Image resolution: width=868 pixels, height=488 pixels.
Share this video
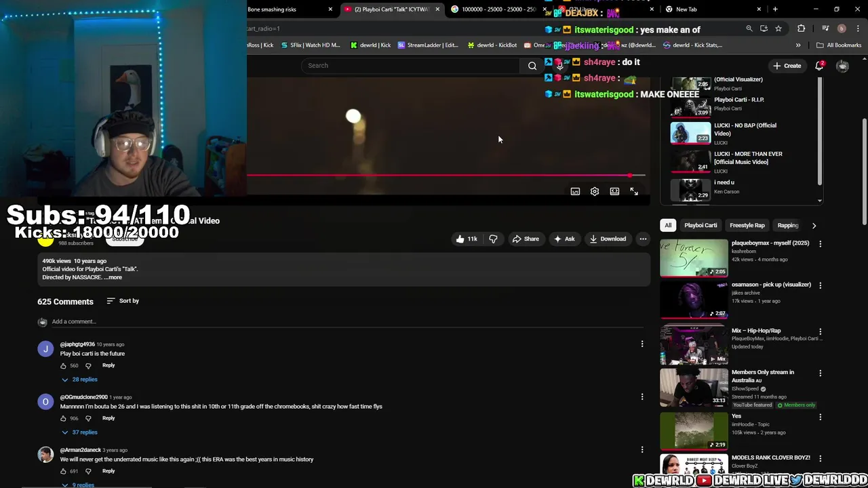(526, 239)
